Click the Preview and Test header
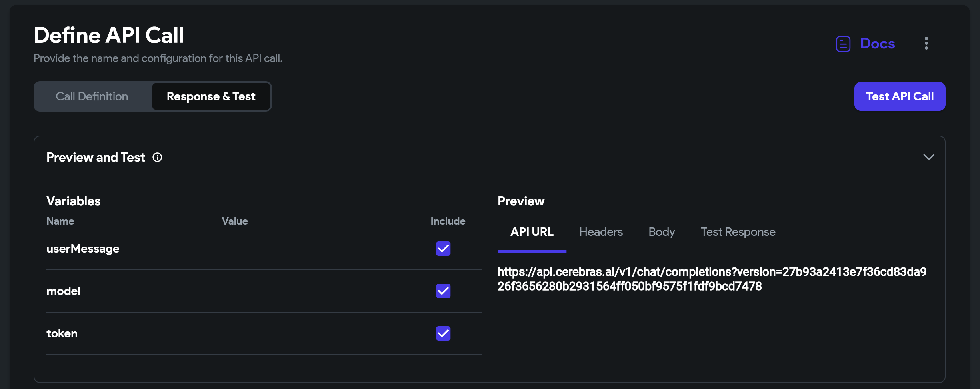 click(x=95, y=157)
